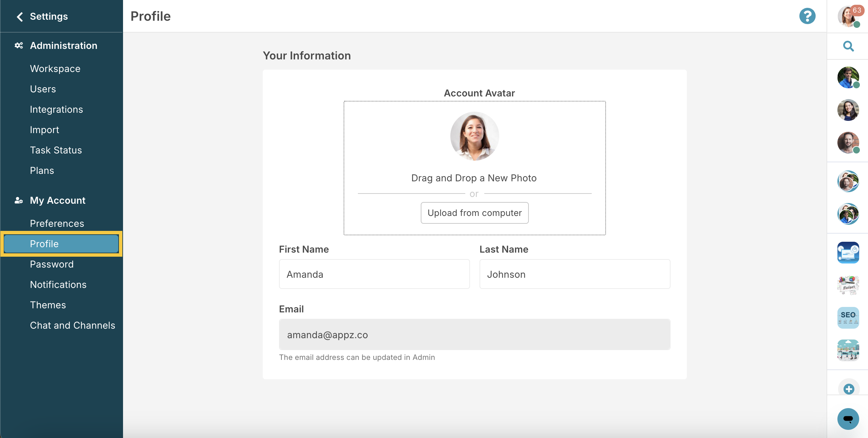Open the SEO channel icon
This screenshot has height=438, width=868.
[848, 317]
